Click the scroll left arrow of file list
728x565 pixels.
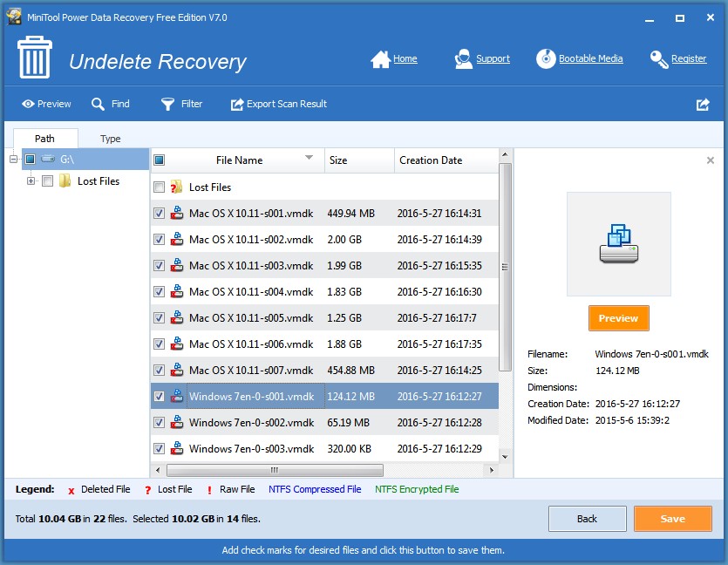pyautogui.click(x=158, y=470)
